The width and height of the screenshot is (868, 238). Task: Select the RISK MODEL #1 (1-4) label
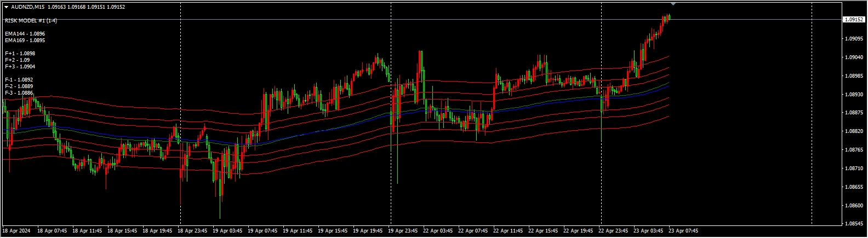tap(31, 20)
